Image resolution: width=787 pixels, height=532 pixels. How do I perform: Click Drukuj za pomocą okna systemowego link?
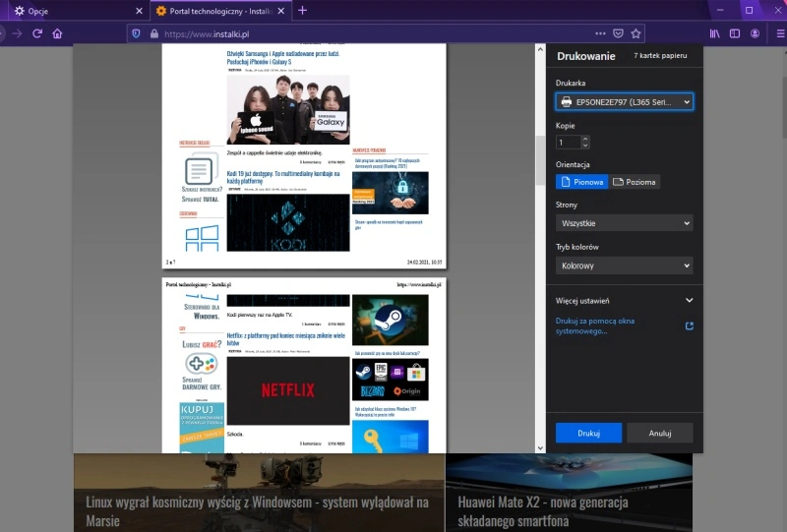tap(595, 325)
